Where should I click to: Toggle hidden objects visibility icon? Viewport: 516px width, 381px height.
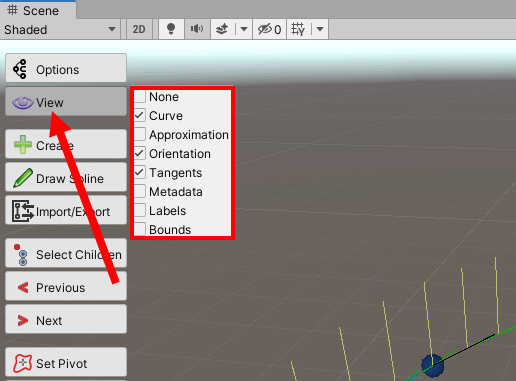(x=269, y=29)
